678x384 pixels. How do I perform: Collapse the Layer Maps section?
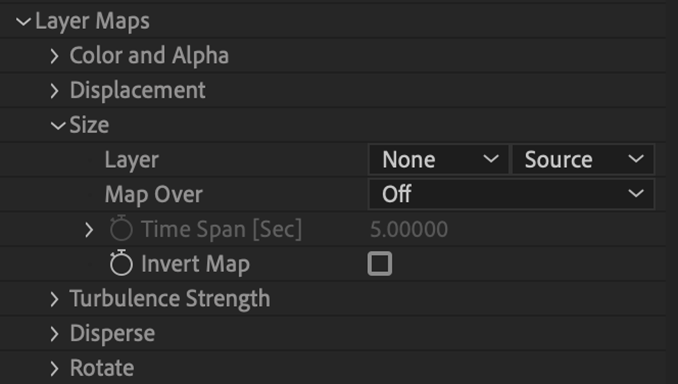[x=23, y=21]
